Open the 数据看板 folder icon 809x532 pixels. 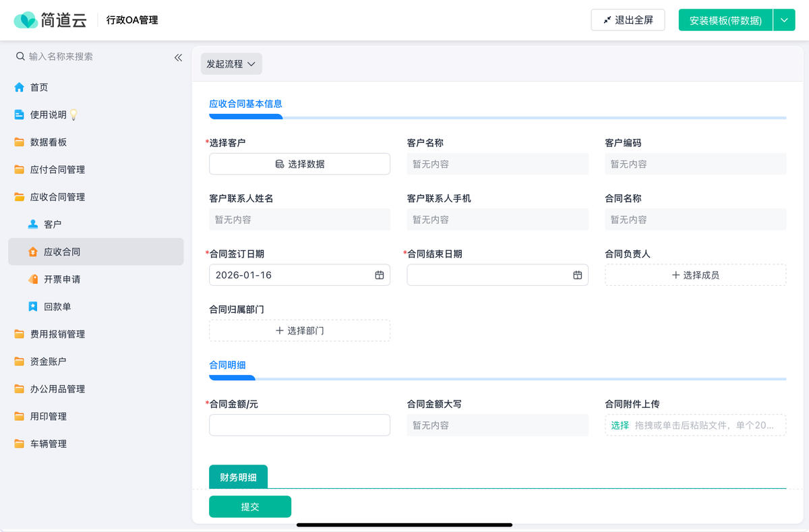(x=20, y=142)
